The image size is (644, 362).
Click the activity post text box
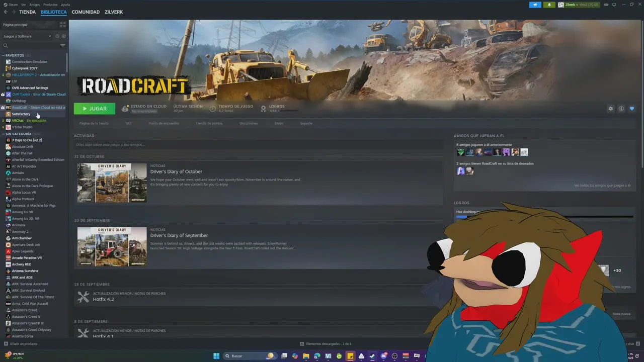[258, 145]
